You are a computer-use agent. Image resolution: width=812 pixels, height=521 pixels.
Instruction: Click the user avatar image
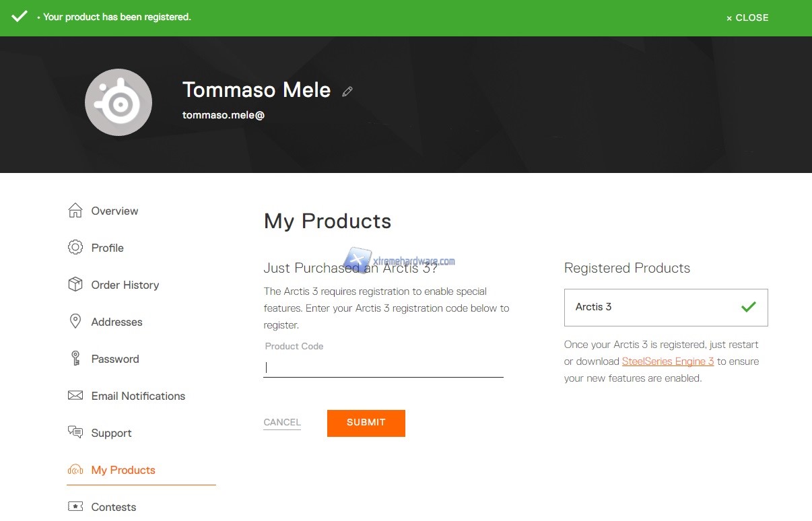point(119,102)
